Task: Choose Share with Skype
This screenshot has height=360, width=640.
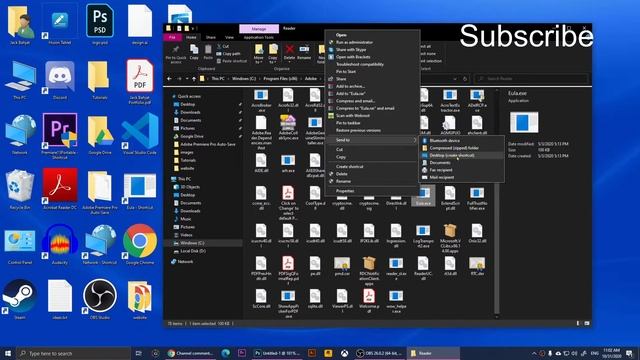Action: pyautogui.click(x=372, y=49)
